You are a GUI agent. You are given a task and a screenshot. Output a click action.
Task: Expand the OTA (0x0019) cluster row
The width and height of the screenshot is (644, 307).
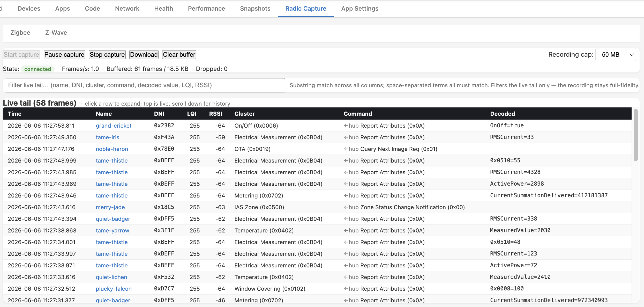(317, 149)
